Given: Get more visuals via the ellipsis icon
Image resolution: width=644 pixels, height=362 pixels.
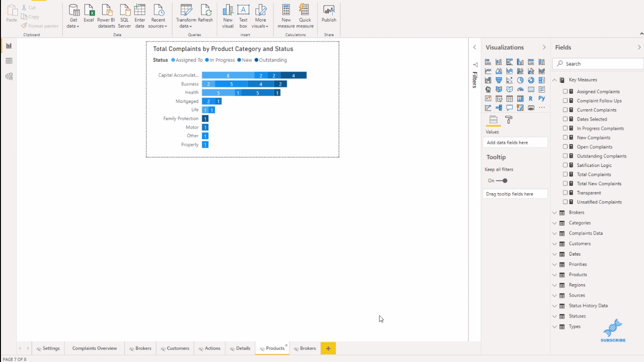Looking at the screenshot, I should point(542,108).
